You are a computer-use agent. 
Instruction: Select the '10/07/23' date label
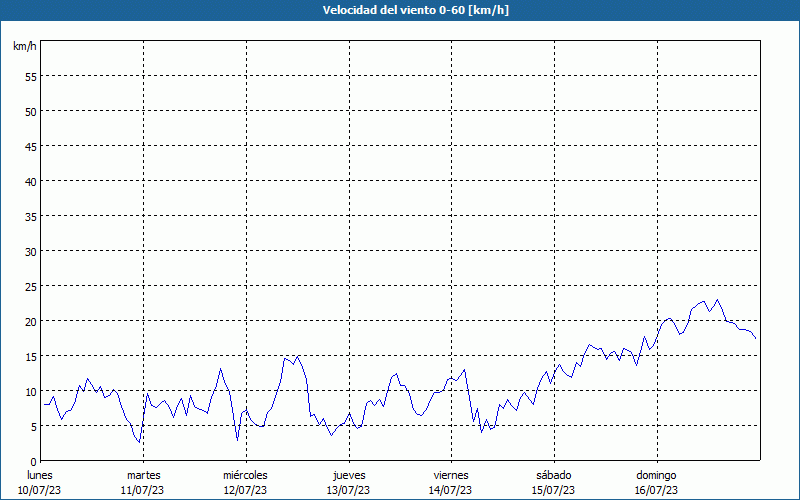pyautogui.click(x=39, y=490)
